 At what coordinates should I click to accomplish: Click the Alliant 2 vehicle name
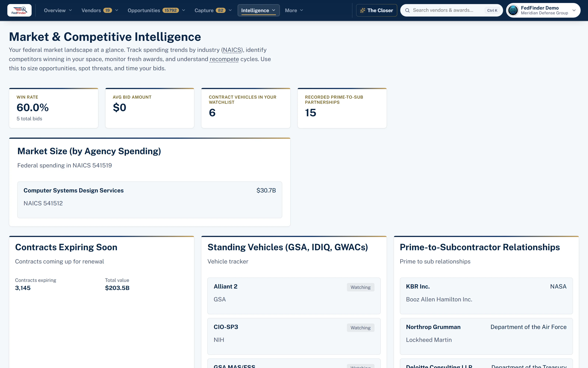[225, 287]
